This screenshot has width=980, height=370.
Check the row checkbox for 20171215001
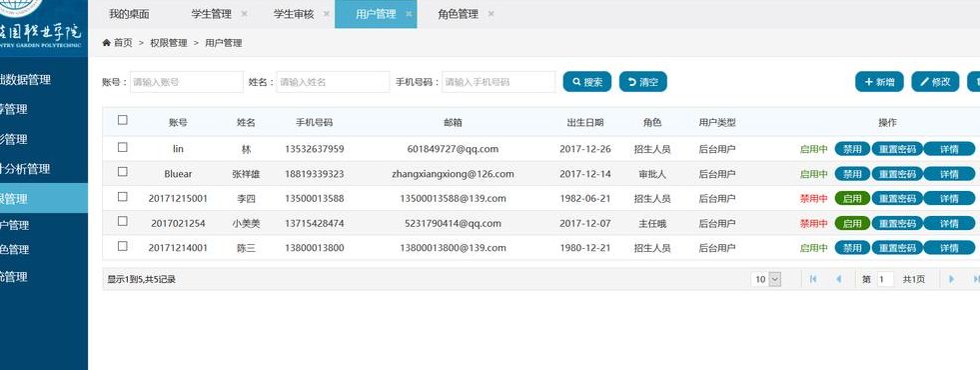(x=123, y=197)
